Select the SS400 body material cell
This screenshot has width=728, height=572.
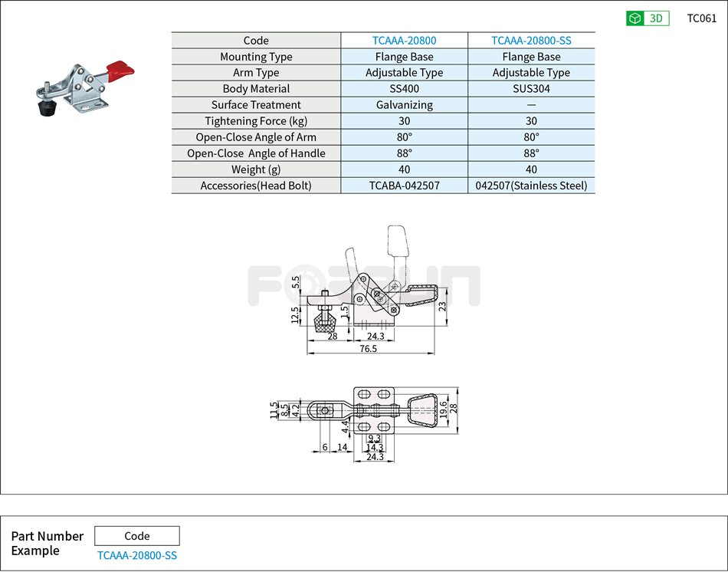point(404,88)
